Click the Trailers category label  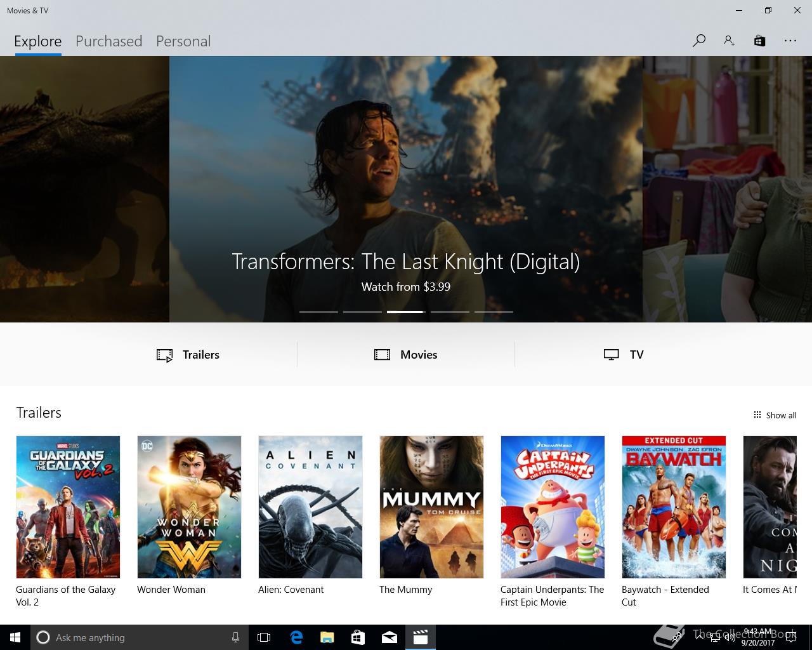pos(201,355)
